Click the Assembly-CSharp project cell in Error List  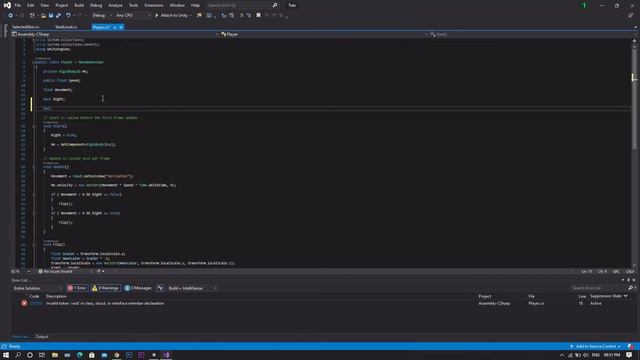pyautogui.click(x=494, y=303)
